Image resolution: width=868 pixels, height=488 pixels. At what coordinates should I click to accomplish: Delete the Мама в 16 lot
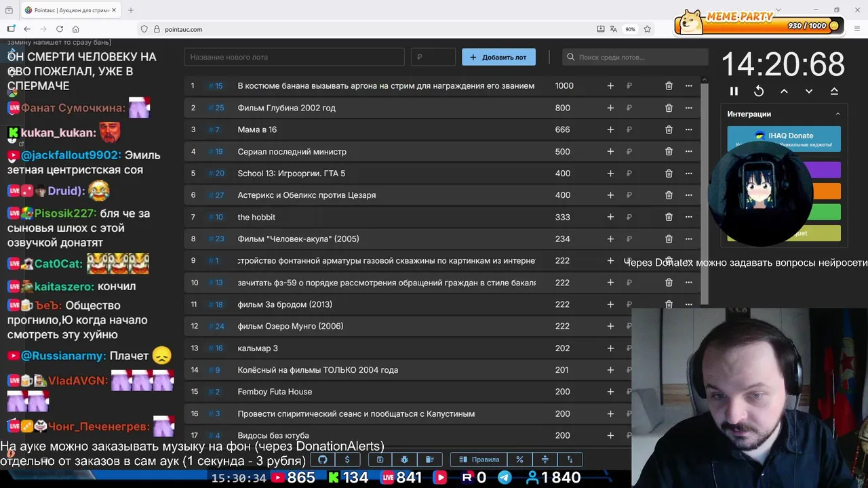tap(669, 129)
